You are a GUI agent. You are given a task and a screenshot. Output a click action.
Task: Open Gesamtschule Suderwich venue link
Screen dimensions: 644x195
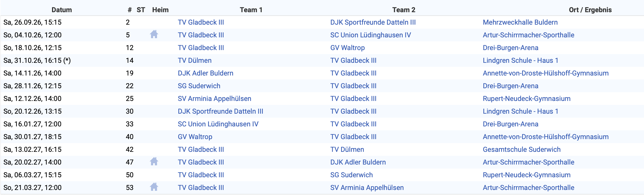[x=522, y=149]
